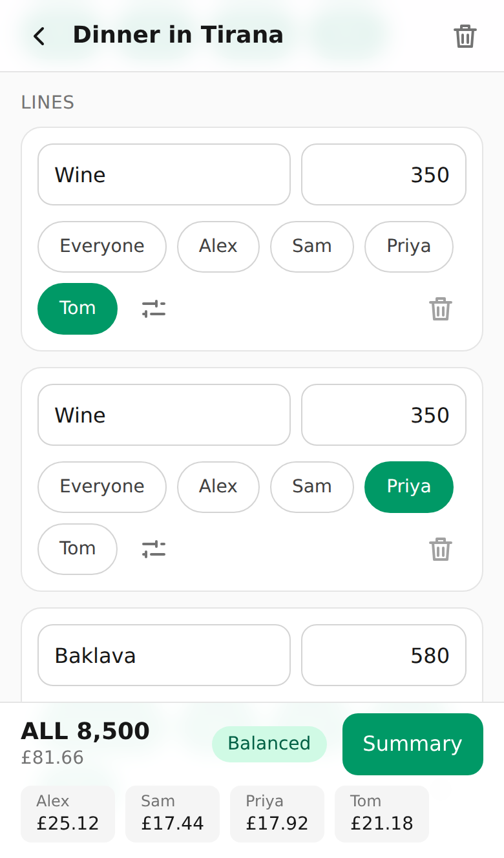Image resolution: width=504 pixels, height=858 pixels.
Task: Tap the Balanced status badge
Action: click(x=269, y=744)
